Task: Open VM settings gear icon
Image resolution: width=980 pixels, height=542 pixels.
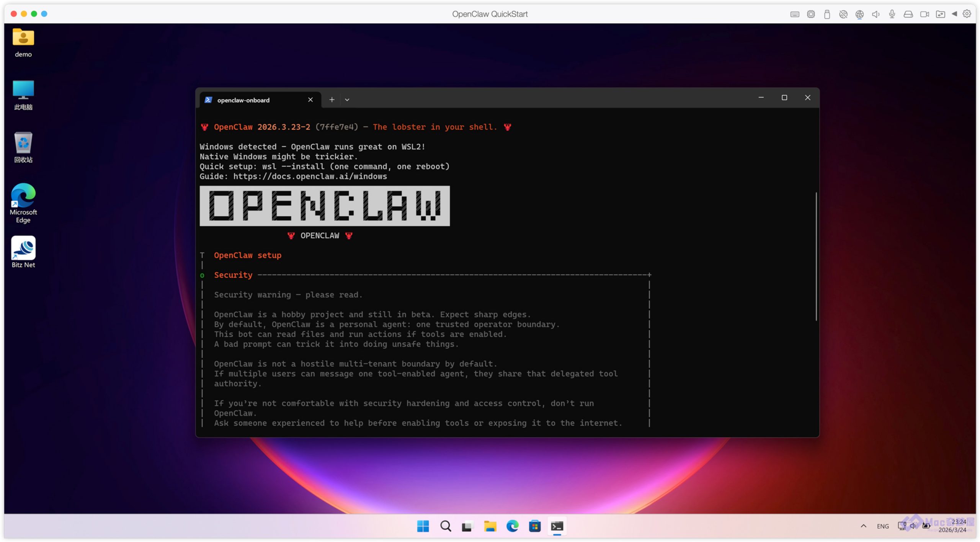Action: 967,14
